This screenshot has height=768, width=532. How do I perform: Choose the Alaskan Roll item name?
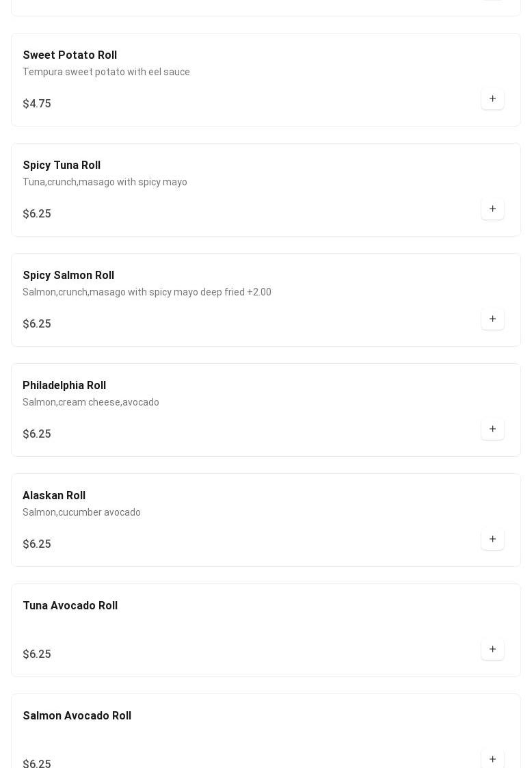pos(54,496)
